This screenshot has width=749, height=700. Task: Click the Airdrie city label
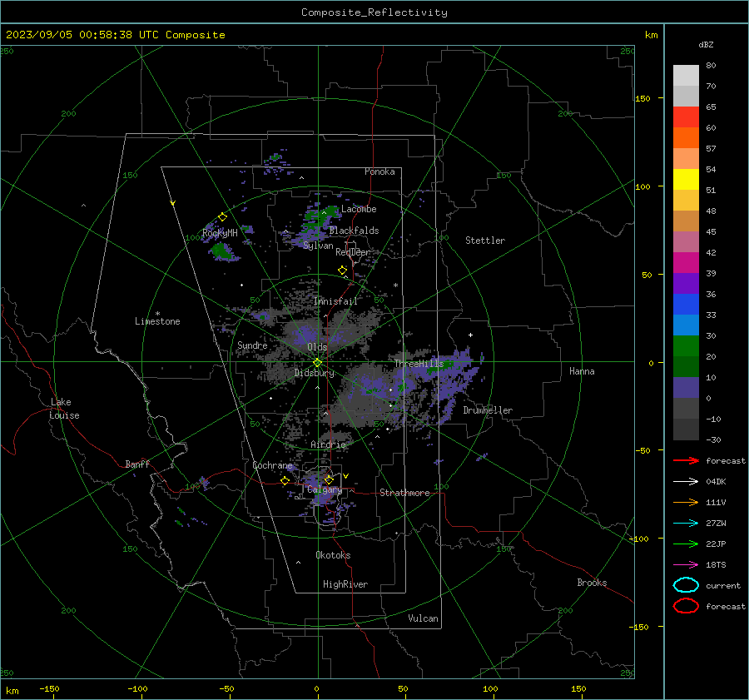(328, 444)
